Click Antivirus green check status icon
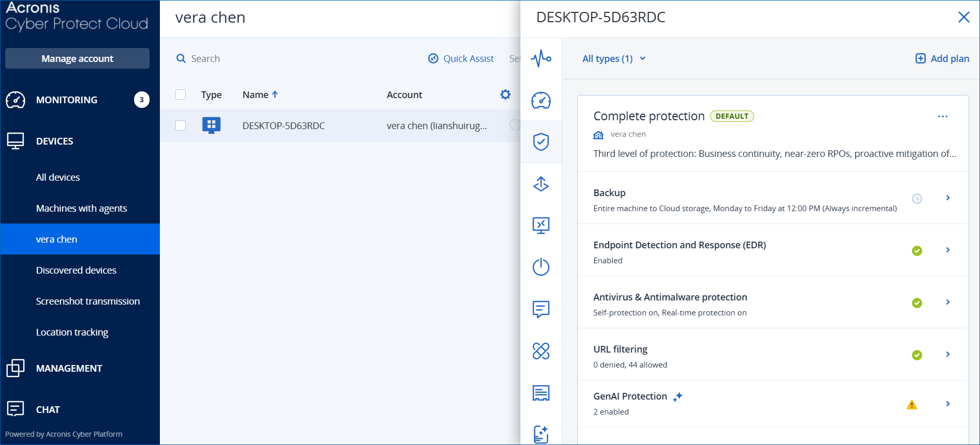The height and width of the screenshot is (445, 980). [x=917, y=303]
